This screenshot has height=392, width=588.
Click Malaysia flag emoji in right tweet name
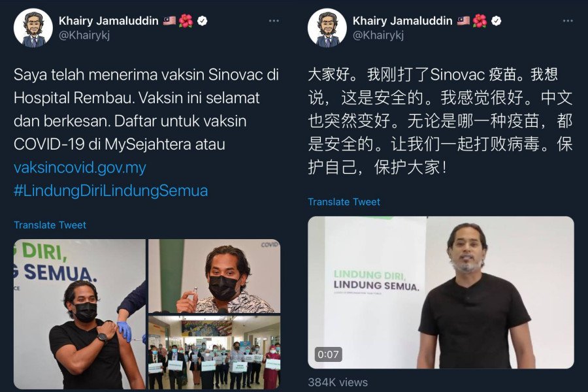pos(463,21)
